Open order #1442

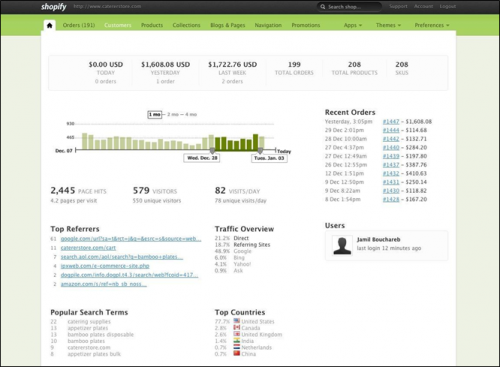click(x=391, y=139)
